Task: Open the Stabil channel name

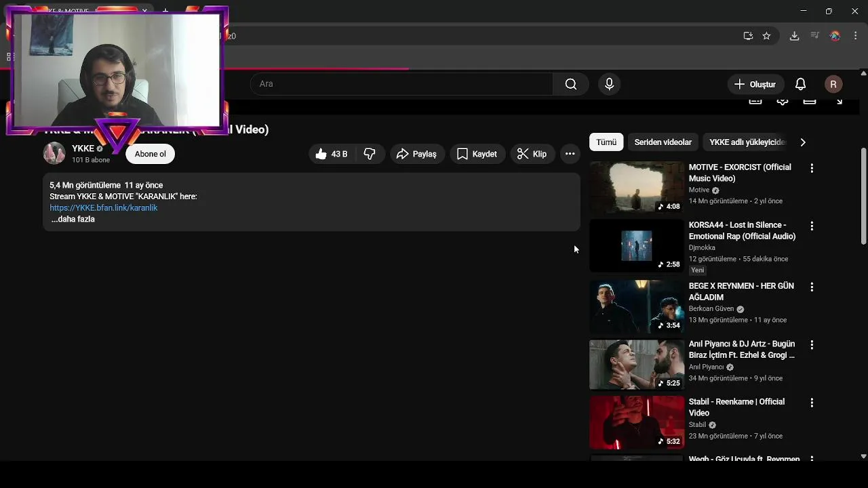Action: pyautogui.click(x=697, y=425)
